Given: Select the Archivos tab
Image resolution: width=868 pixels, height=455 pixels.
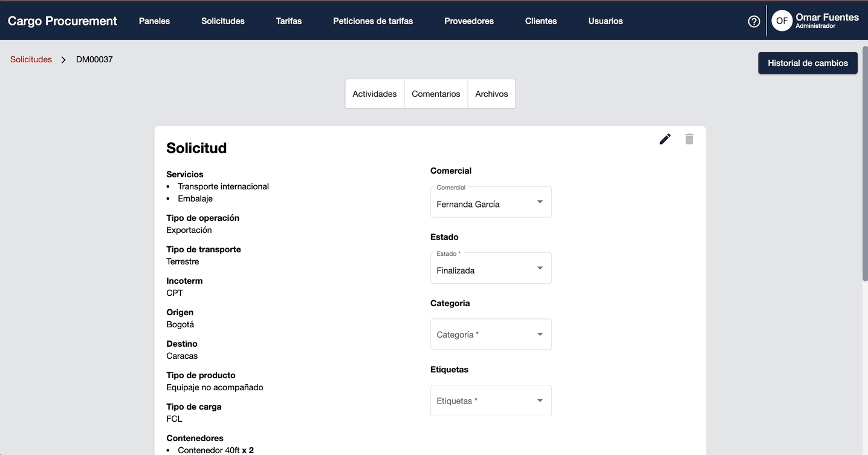Looking at the screenshot, I should click(x=491, y=94).
